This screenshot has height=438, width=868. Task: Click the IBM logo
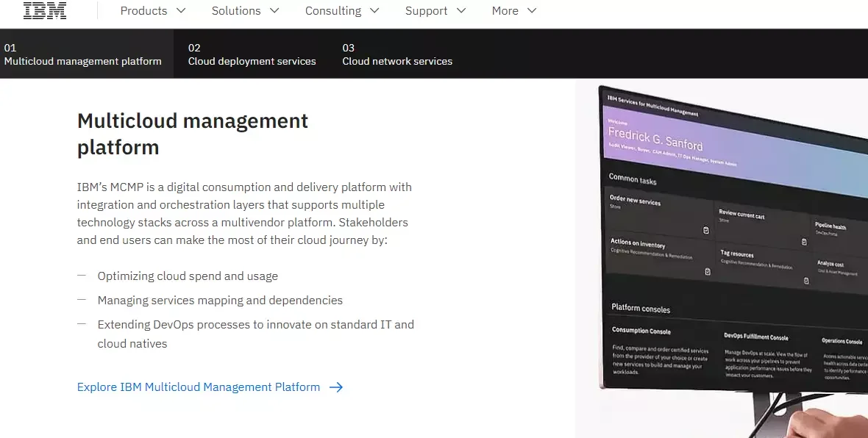coord(45,10)
